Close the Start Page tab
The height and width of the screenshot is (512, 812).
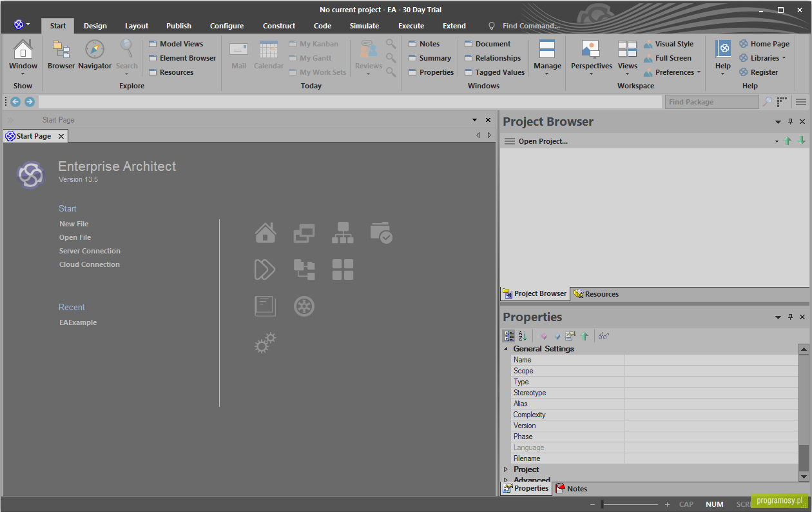point(61,136)
